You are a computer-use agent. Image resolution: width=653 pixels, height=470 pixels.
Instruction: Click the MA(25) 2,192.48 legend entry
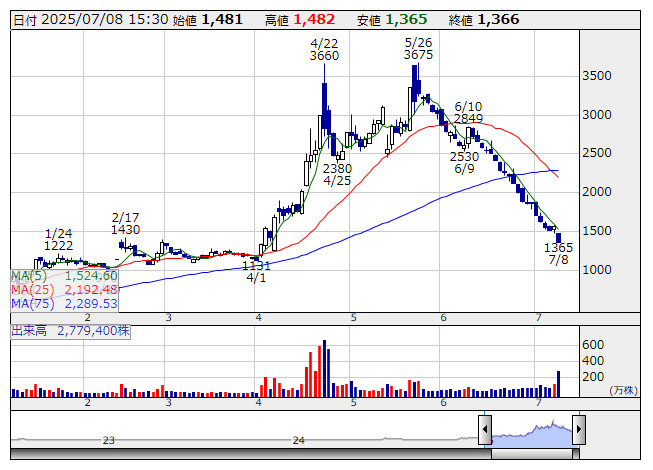click(x=64, y=289)
